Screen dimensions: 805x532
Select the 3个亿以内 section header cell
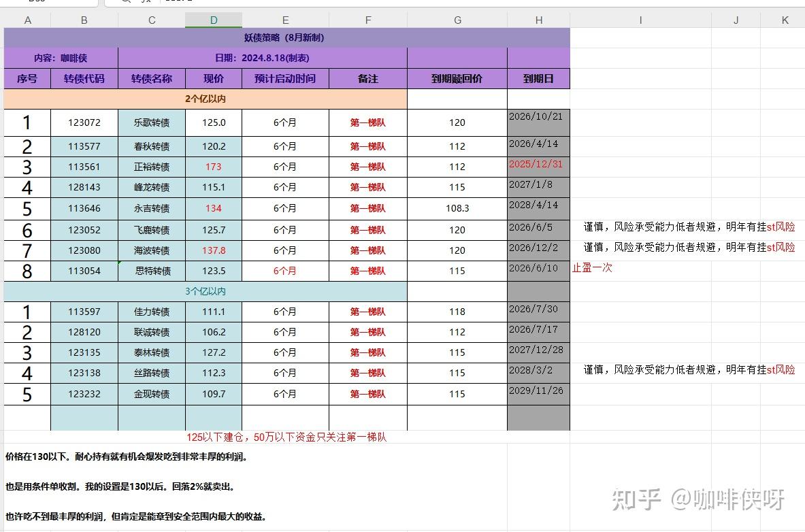[x=206, y=291]
